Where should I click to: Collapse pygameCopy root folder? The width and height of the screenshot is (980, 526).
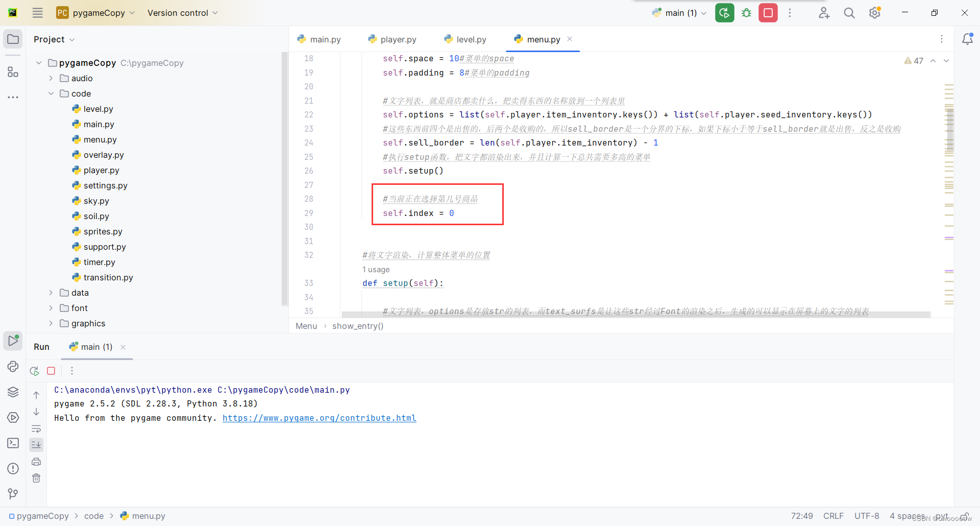pyautogui.click(x=39, y=63)
